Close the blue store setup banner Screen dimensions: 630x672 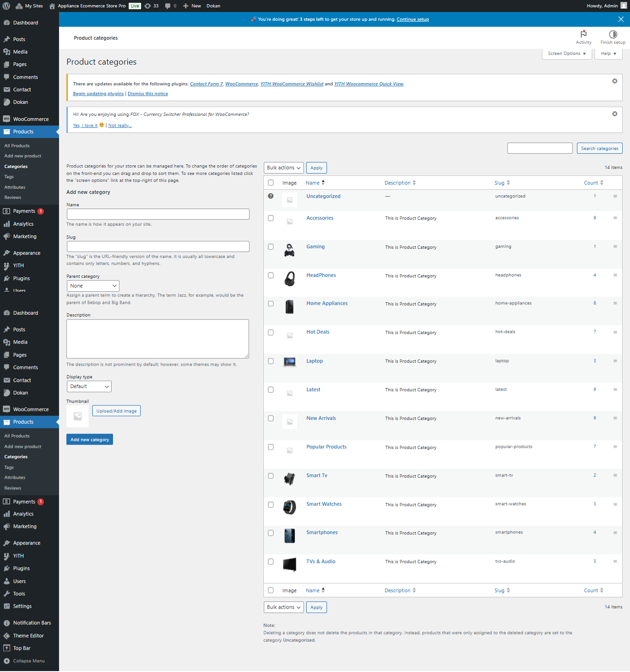pyautogui.click(x=621, y=19)
